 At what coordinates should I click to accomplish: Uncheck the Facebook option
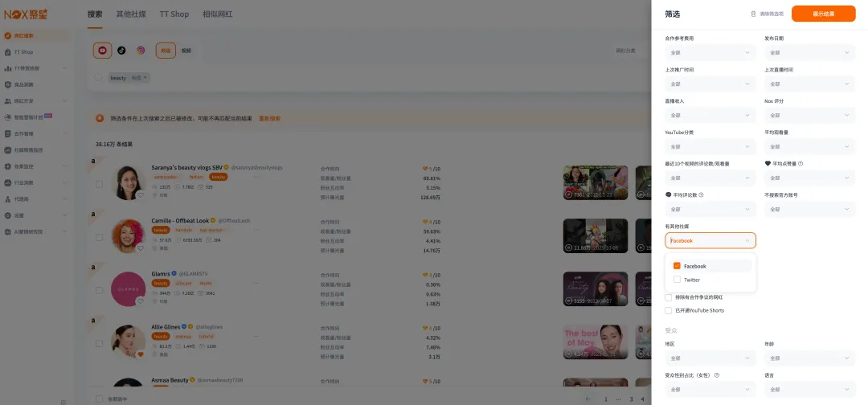tap(678, 266)
